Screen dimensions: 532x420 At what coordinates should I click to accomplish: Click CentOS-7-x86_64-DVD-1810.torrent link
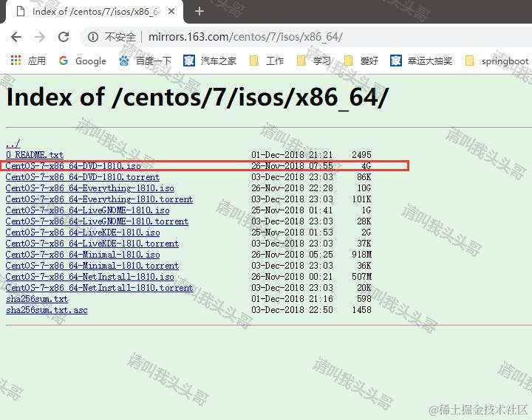83,177
